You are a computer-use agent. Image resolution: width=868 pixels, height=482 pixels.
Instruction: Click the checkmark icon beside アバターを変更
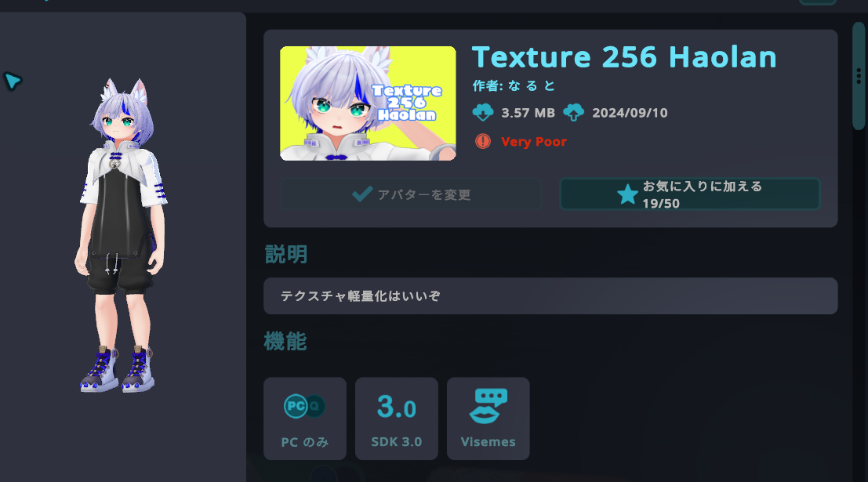point(362,194)
